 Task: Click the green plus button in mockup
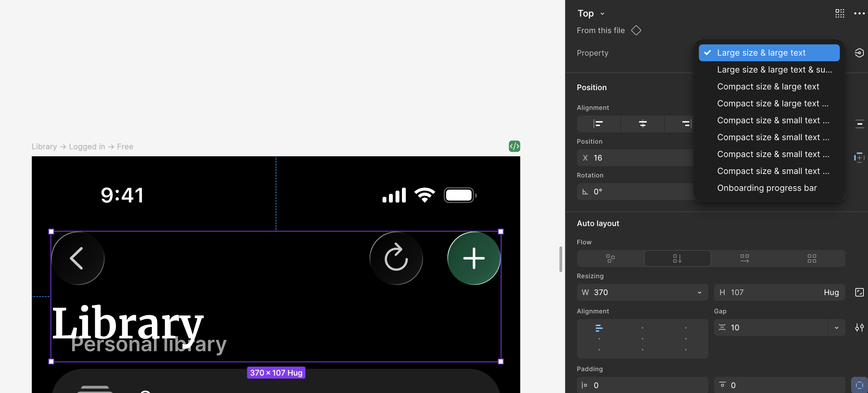coord(474,258)
